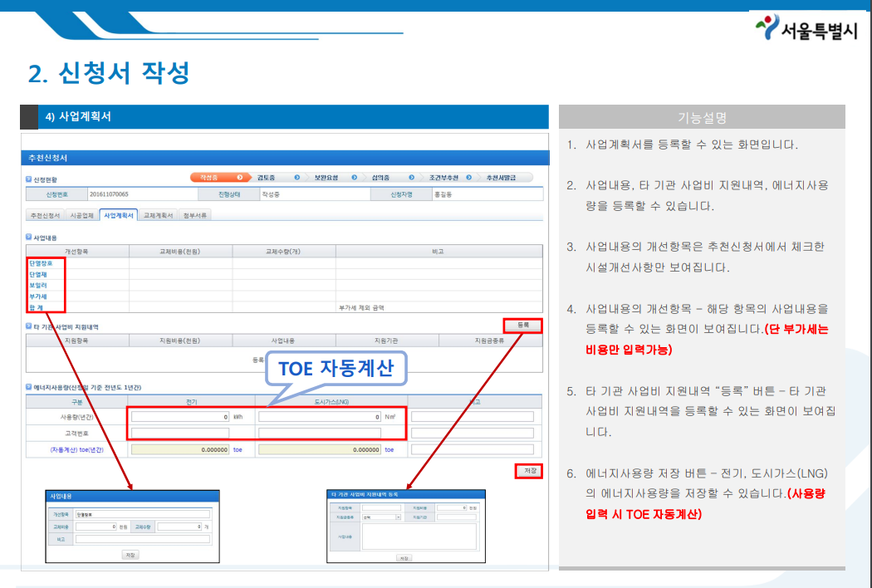
Task: Click the 고객번호 input field
Action: click(x=181, y=433)
